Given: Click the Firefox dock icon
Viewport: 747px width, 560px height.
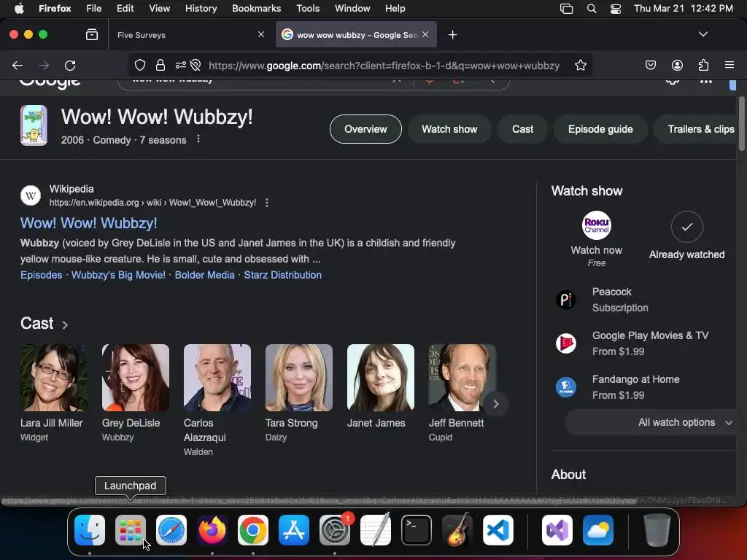Looking at the screenshot, I should point(212,530).
